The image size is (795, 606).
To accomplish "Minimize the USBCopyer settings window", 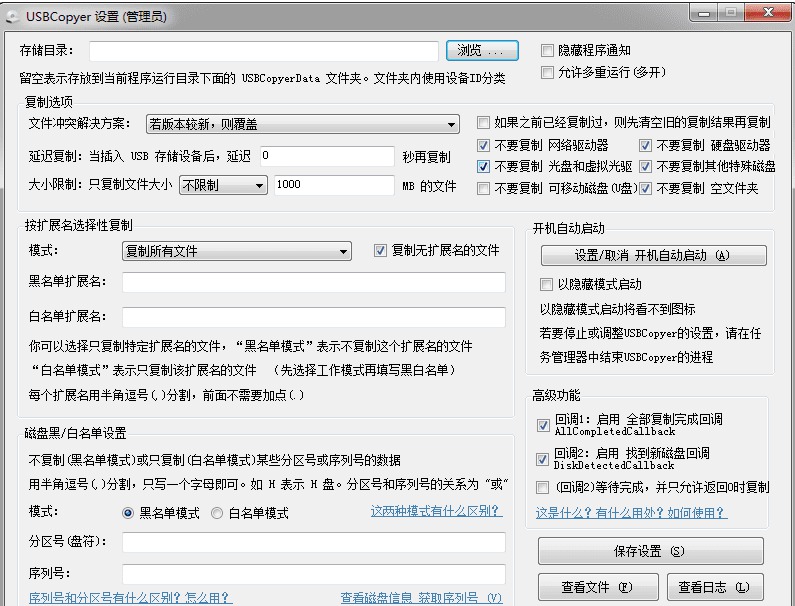I will coord(703,12).
